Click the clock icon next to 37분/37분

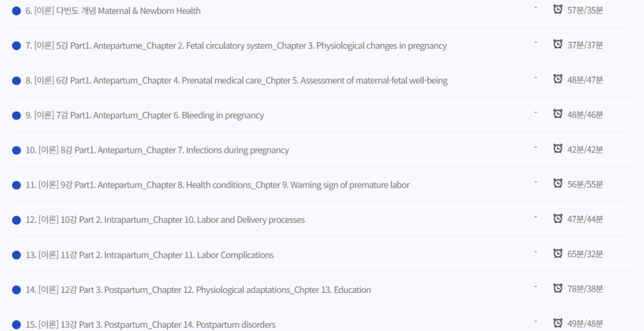point(558,44)
